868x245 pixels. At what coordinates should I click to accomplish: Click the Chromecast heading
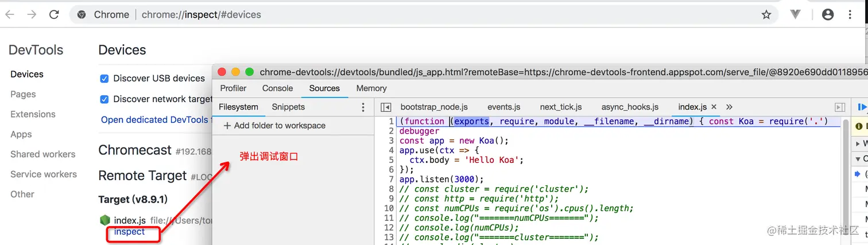pos(135,150)
